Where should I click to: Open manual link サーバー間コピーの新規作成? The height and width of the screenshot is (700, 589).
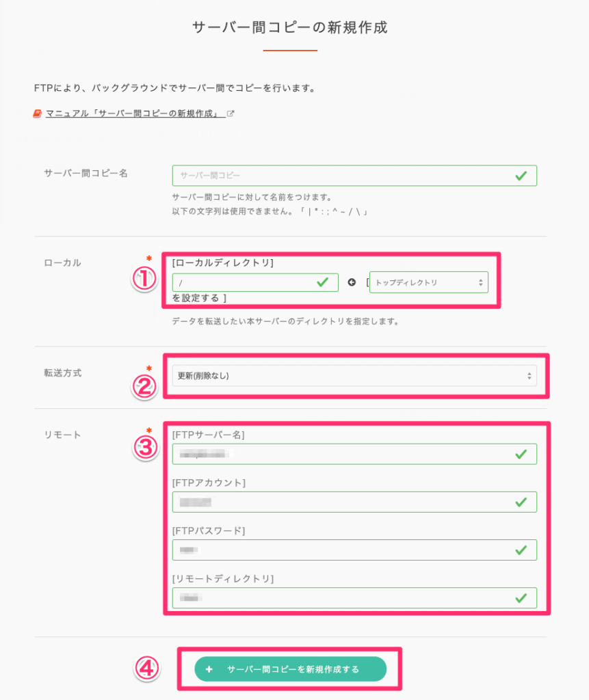coord(135,113)
